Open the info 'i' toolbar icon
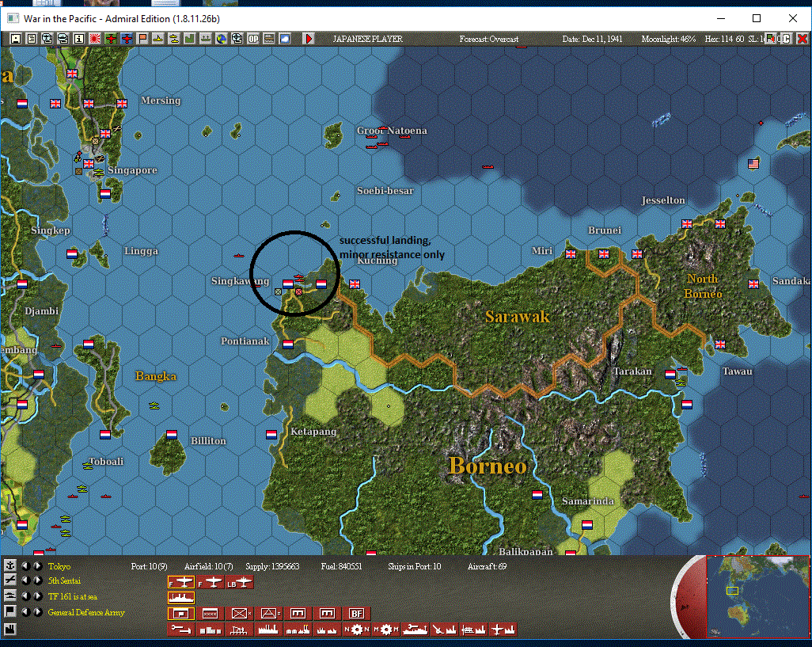812x647 pixels. [78, 38]
